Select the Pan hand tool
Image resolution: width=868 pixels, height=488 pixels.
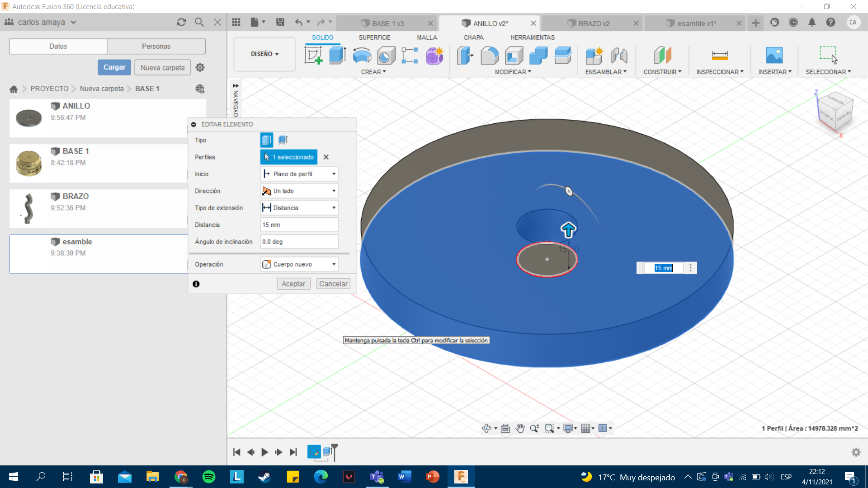tap(520, 428)
